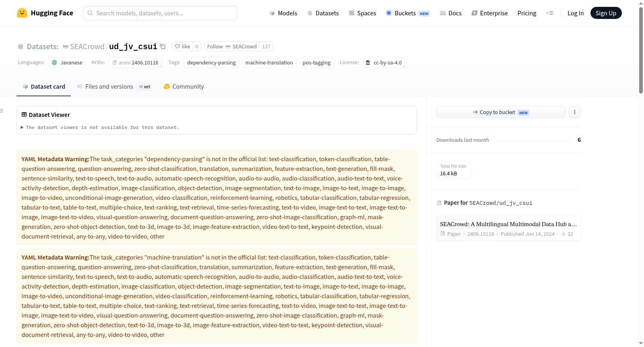
Task: Open the three-dot options menu
Action: (575, 112)
